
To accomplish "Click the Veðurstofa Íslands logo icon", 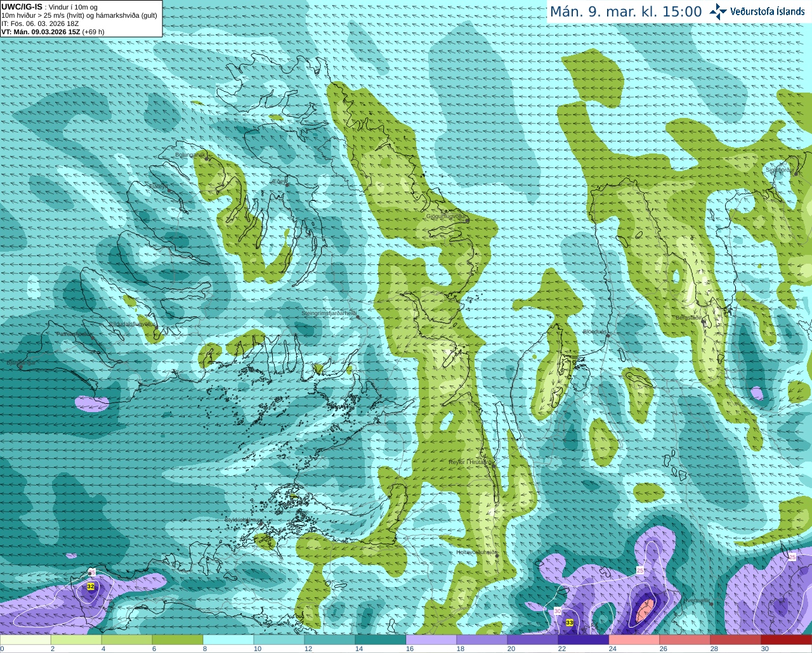I will (x=718, y=11).
